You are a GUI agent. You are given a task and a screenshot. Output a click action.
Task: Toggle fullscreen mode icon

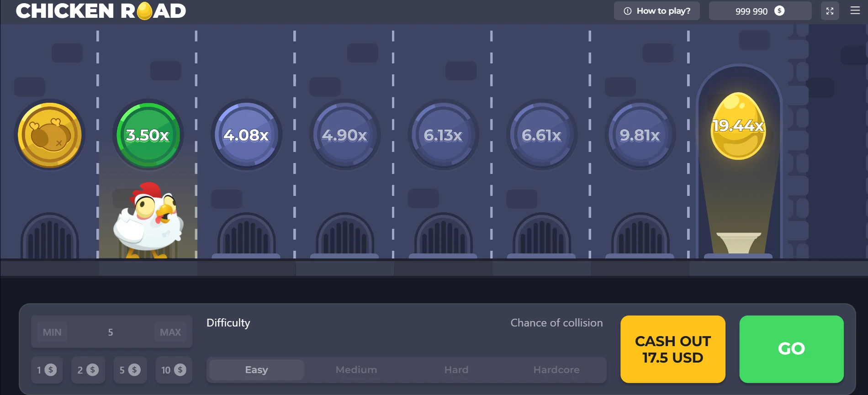tap(830, 11)
